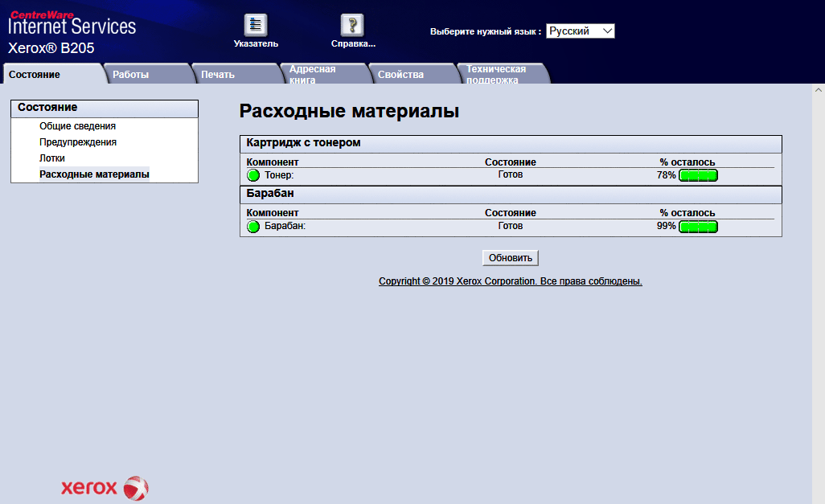Open the language dropdown showing Русский
The height and width of the screenshot is (504, 825).
pyautogui.click(x=580, y=31)
